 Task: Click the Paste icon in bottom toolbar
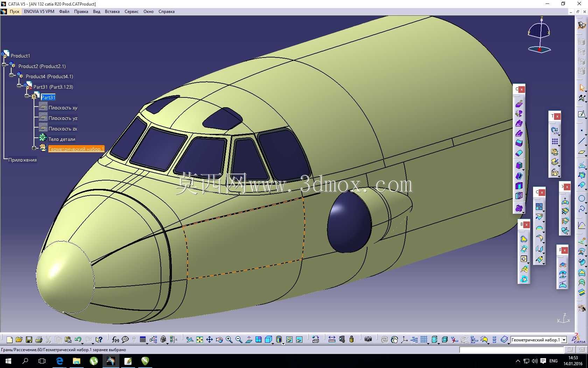(x=68, y=340)
